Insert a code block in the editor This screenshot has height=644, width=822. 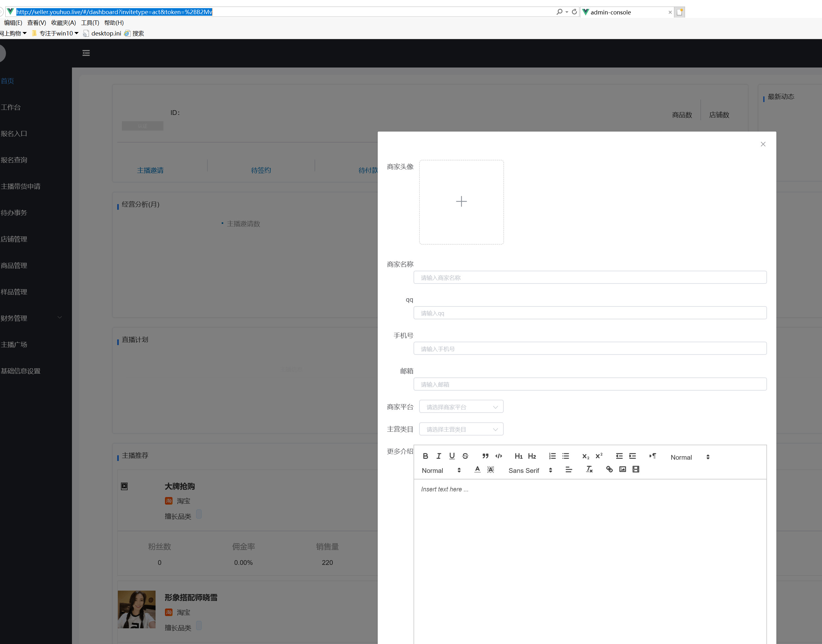(x=499, y=456)
